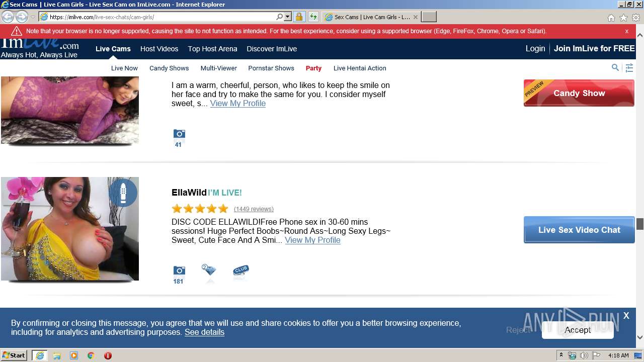Open the browser Home icon

(611, 18)
